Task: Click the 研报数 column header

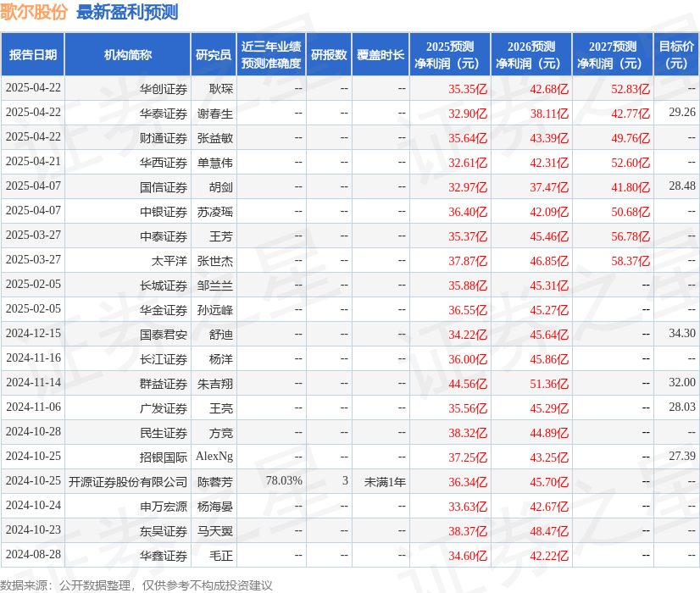Action: point(329,55)
